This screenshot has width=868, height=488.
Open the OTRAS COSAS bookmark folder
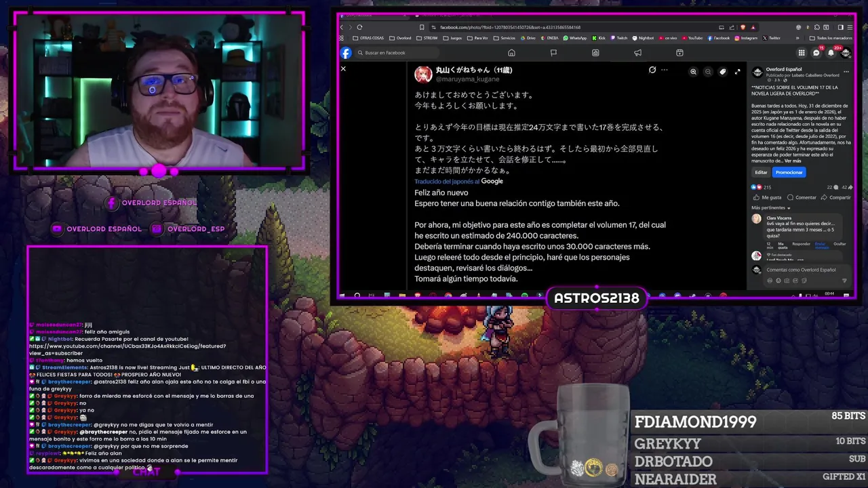[368, 38]
